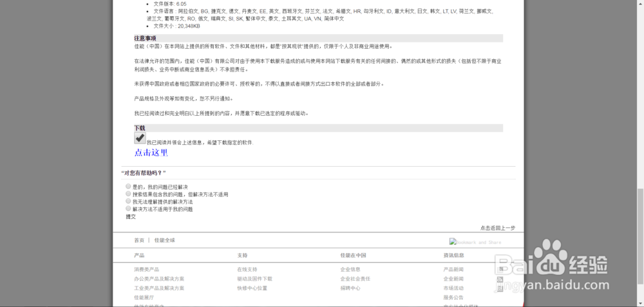
Task: Open the 佳能全球 footer link
Action: [x=165, y=240]
